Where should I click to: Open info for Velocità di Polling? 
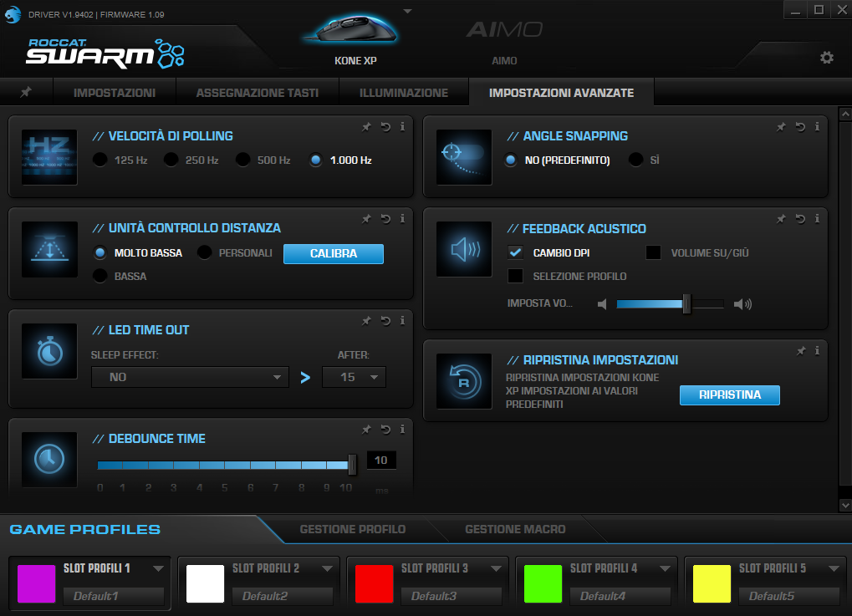click(402, 126)
